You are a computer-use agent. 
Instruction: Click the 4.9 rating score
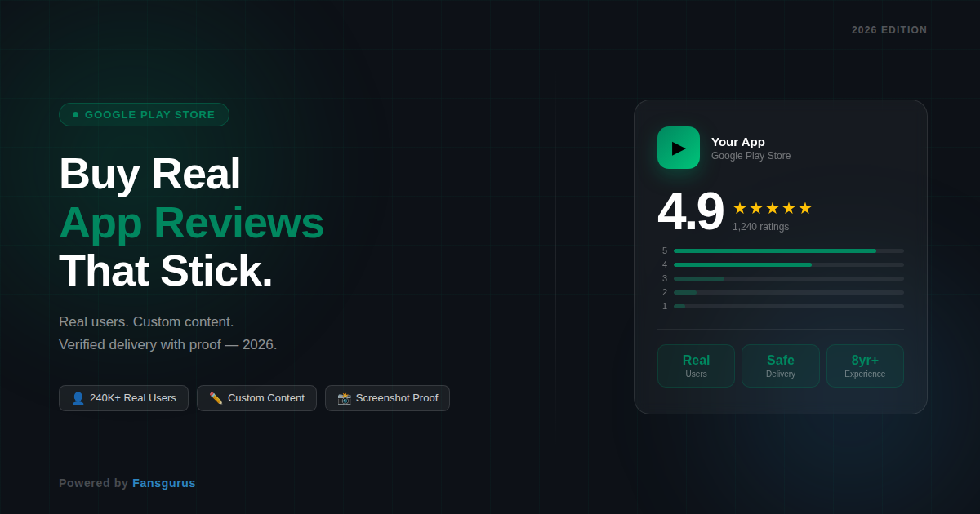pos(690,211)
